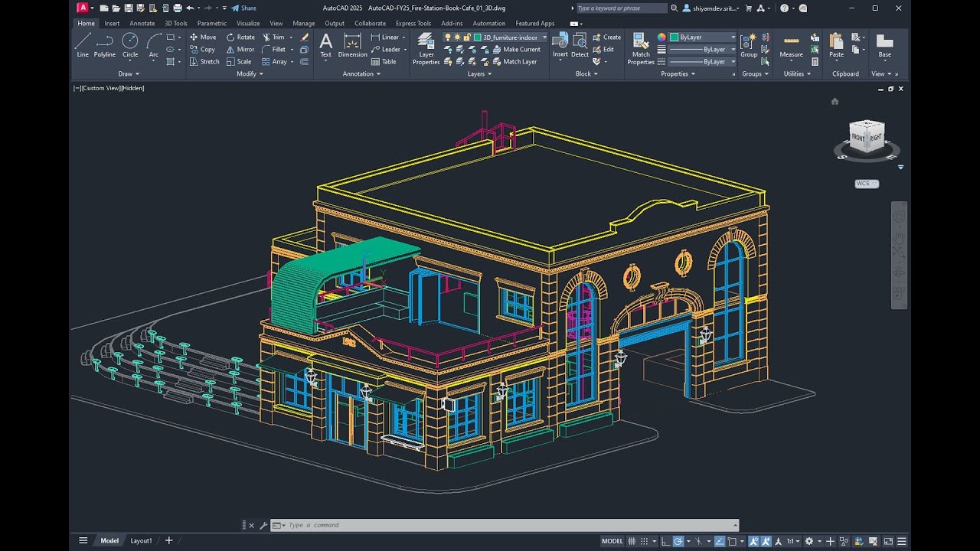Image resolution: width=980 pixels, height=551 pixels.
Task: Pick the Polyline tool
Action: 105,45
